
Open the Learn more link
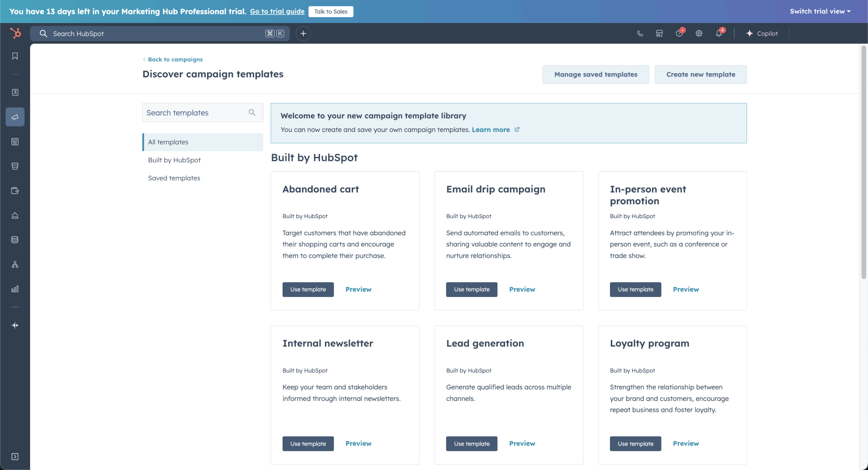[491, 130]
